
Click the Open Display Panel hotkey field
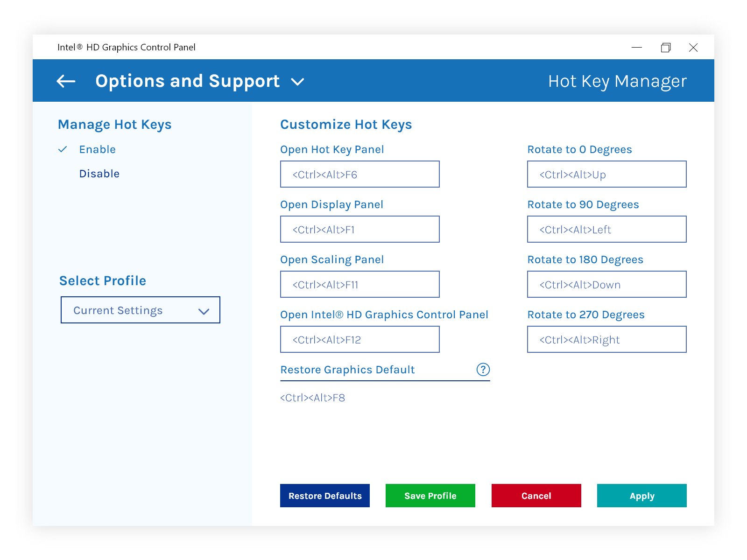click(360, 229)
